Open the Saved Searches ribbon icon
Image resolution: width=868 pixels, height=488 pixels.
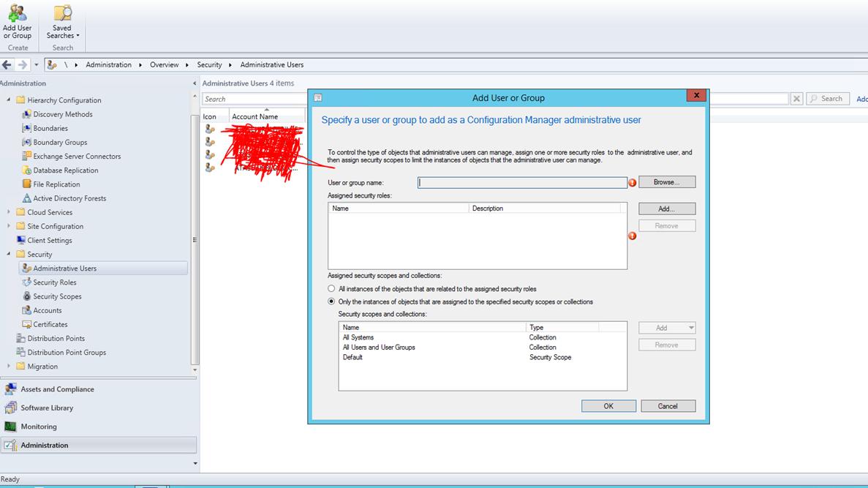pos(62,13)
